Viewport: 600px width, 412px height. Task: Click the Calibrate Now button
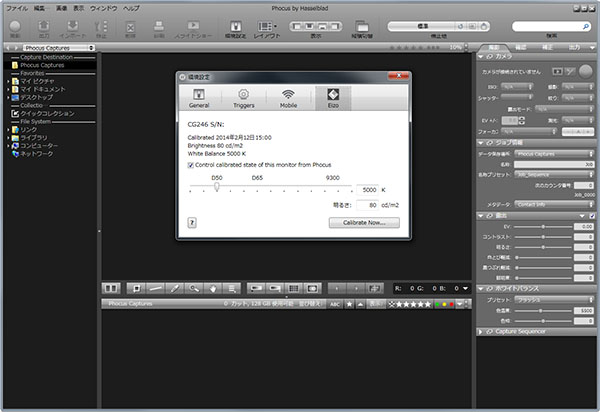363,222
